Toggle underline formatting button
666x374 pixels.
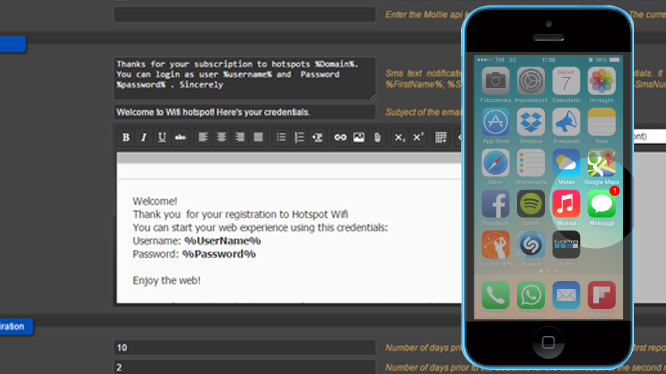click(x=162, y=137)
